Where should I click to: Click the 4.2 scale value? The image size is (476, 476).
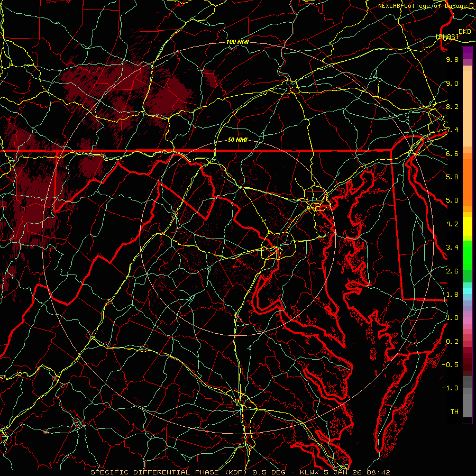coord(452,224)
